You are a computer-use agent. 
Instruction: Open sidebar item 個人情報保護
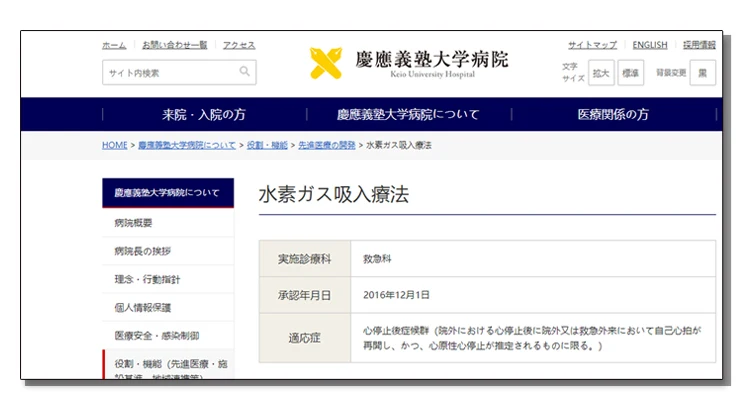tap(168, 307)
